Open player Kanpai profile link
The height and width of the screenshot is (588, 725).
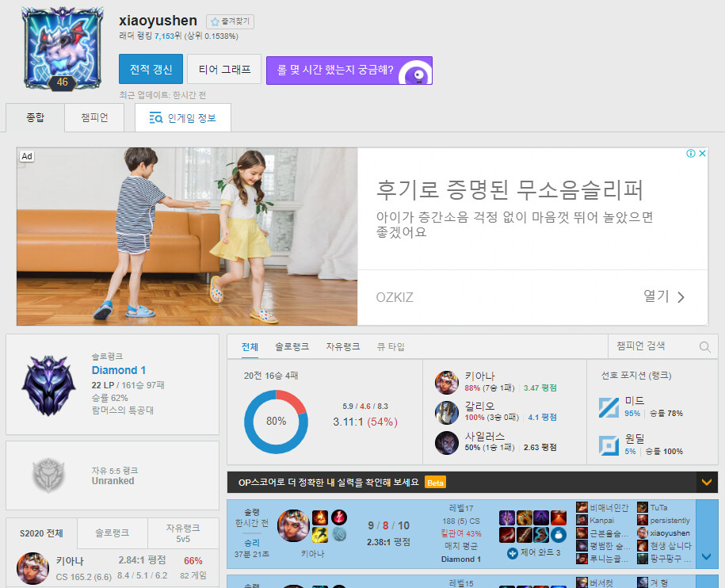[601, 521]
